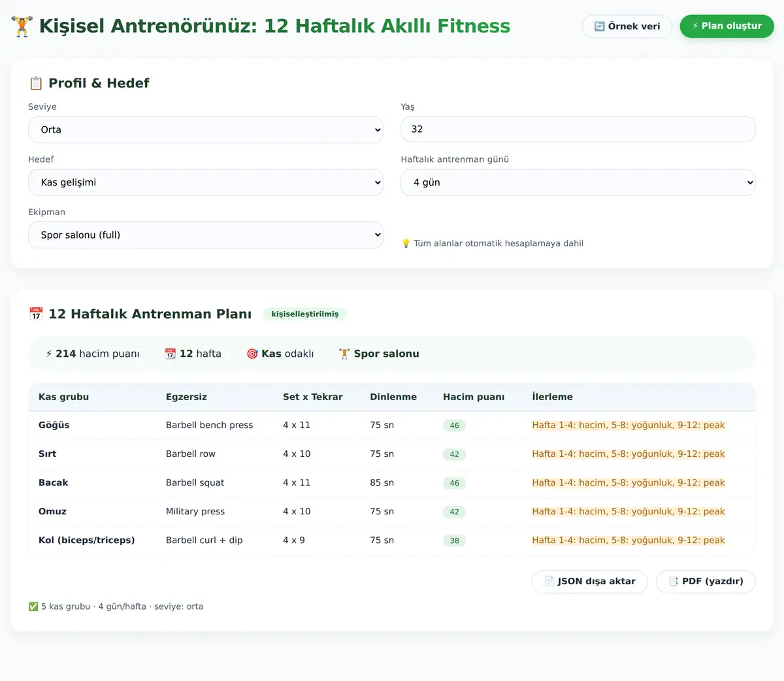The height and width of the screenshot is (681, 784).
Task: Click Barbell bench press exercise cell
Action: [210, 425]
